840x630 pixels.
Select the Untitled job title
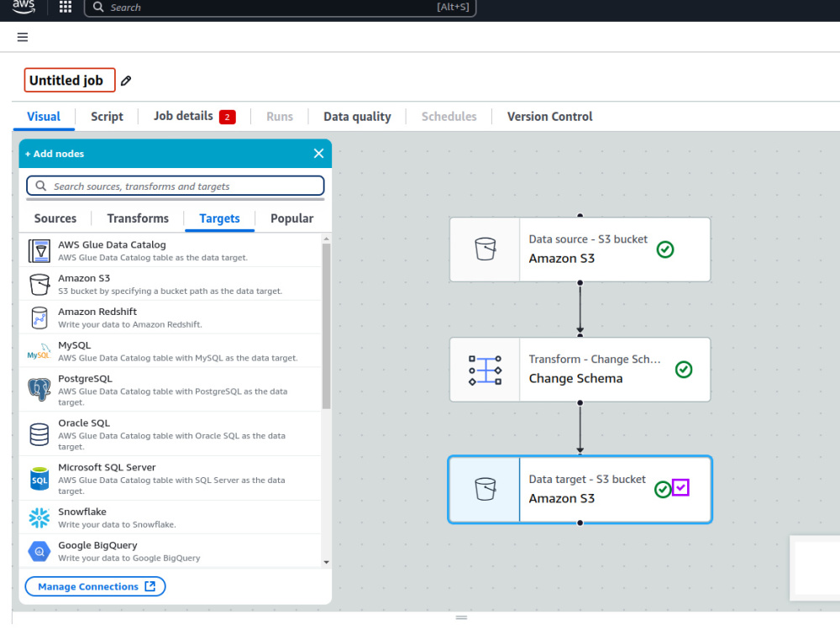pyautogui.click(x=70, y=81)
